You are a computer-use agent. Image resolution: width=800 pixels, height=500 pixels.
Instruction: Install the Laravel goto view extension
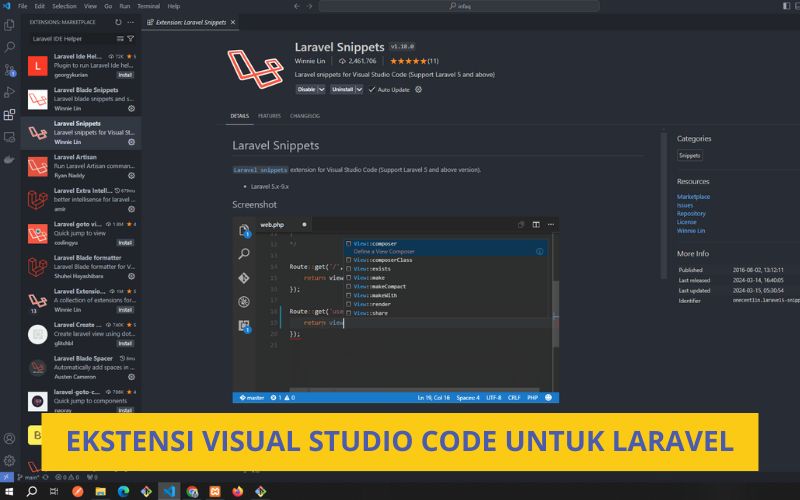pos(125,243)
